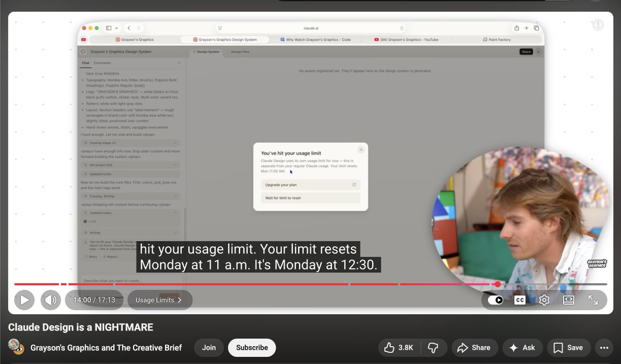The image size is (621, 364).
Task: Toggle the Safari sidebar icon
Action: [109, 28]
